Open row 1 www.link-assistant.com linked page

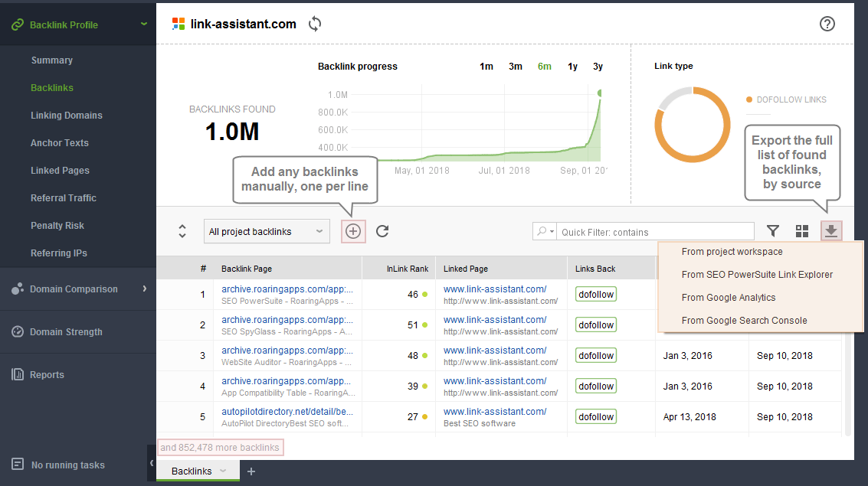pos(495,289)
